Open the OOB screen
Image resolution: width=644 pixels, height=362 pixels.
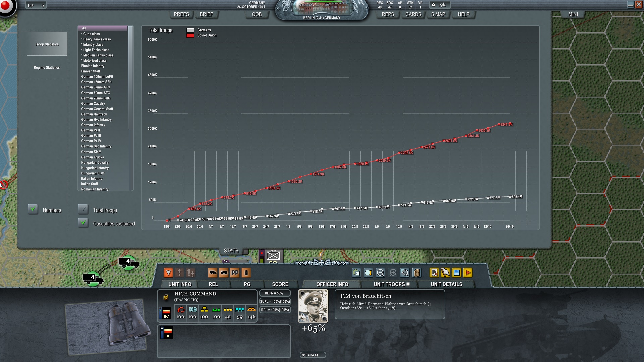tap(257, 14)
